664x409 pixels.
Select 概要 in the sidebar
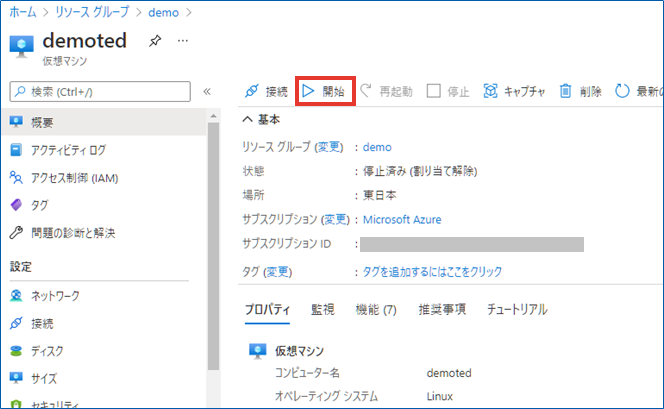(x=104, y=122)
